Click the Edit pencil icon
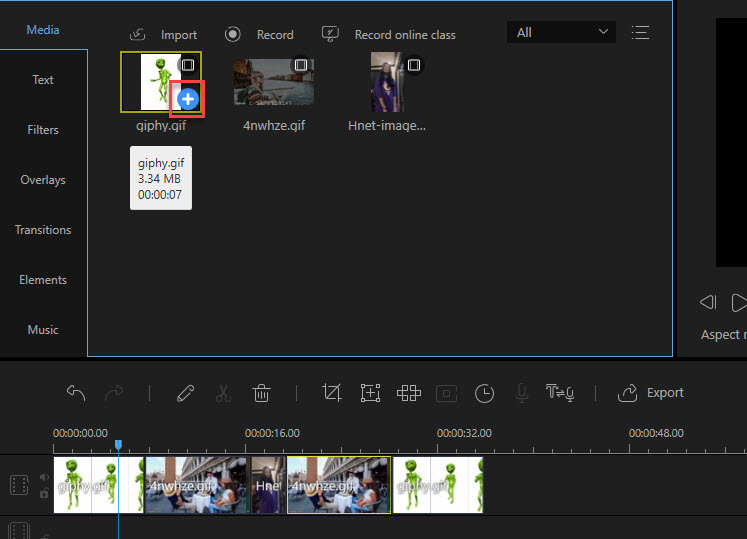The image size is (747, 539). coord(185,393)
